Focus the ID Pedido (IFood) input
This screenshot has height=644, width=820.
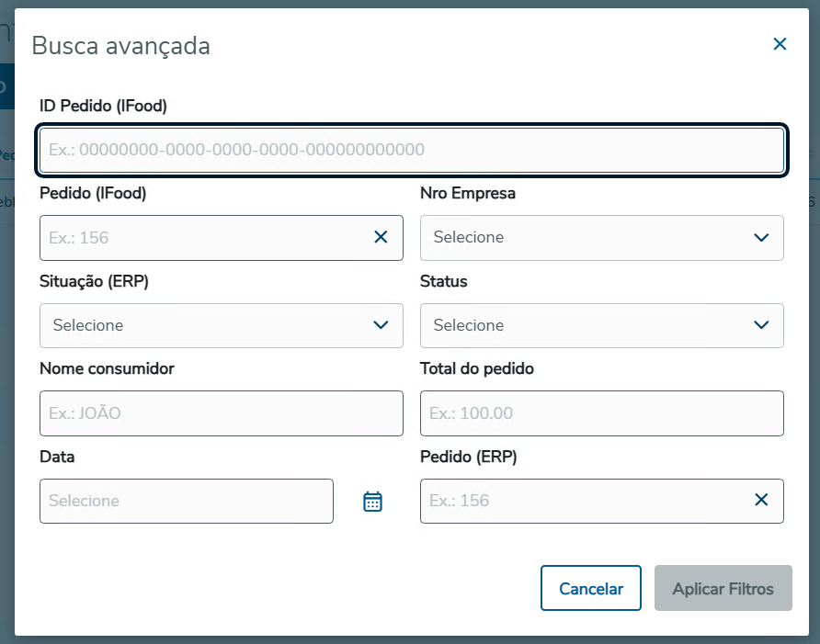point(410,150)
